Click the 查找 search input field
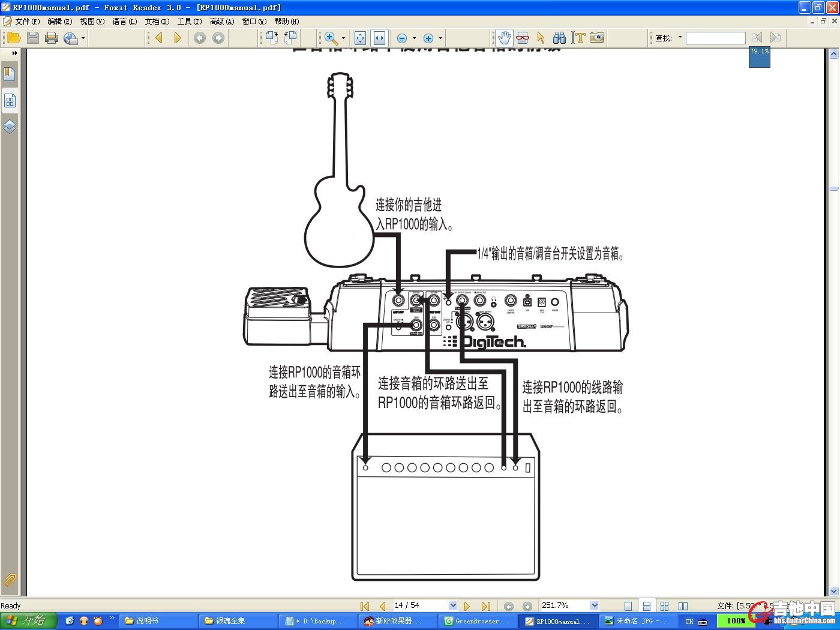 (715, 38)
